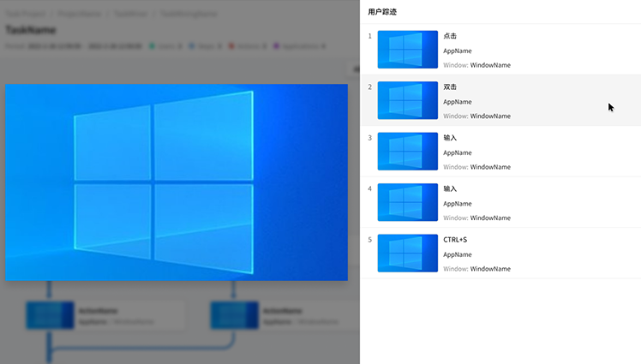Click AppName under the CTRL+S step
This screenshot has height=364, width=641.
pos(458,255)
